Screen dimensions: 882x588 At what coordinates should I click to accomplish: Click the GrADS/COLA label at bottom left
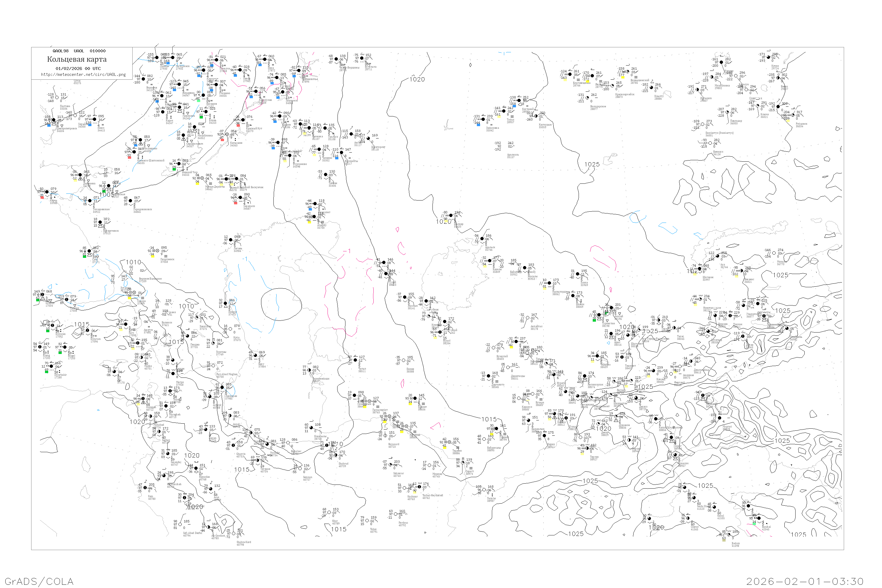[x=39, y=581]
